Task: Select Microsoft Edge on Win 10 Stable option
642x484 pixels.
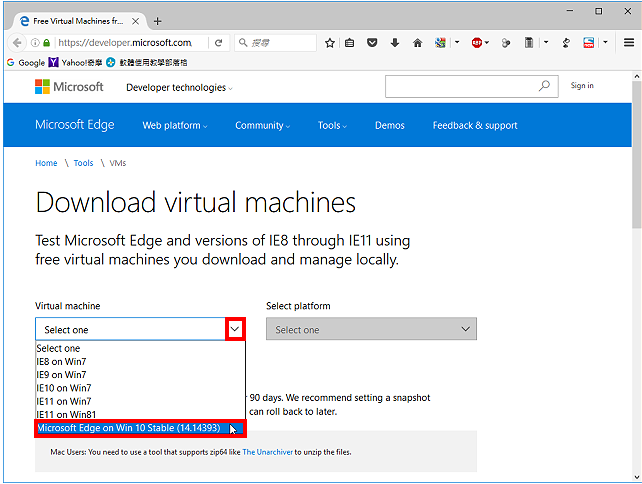Action: coord(140,428)
